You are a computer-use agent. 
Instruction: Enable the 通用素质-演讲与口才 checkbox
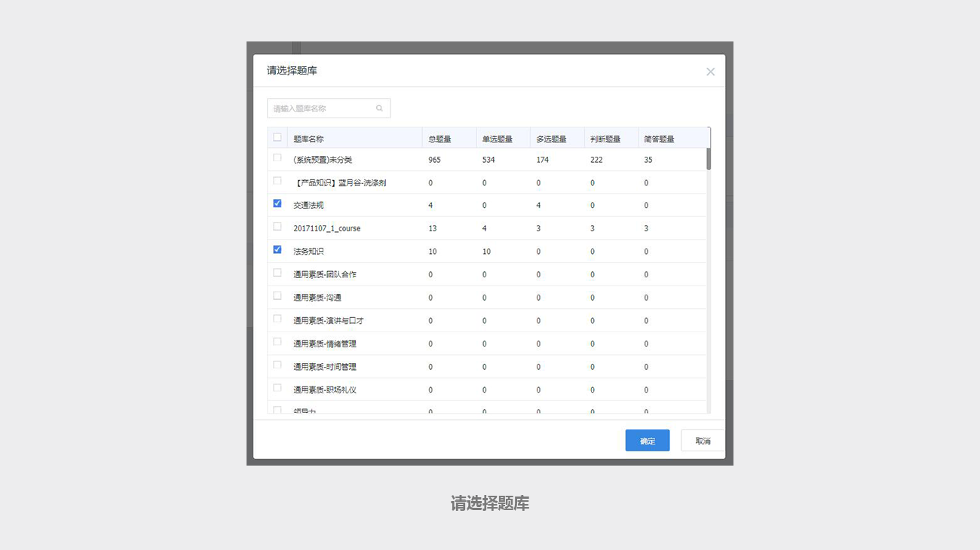(x=277, y=319)
